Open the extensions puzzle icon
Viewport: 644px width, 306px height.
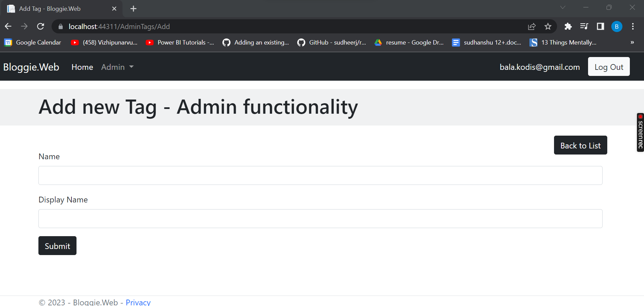tap(568, 26)
